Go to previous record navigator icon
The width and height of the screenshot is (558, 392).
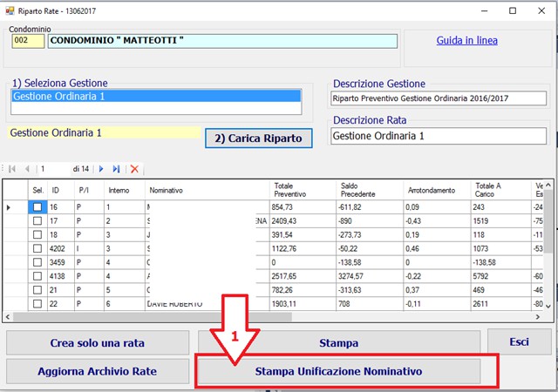[27, 169]
